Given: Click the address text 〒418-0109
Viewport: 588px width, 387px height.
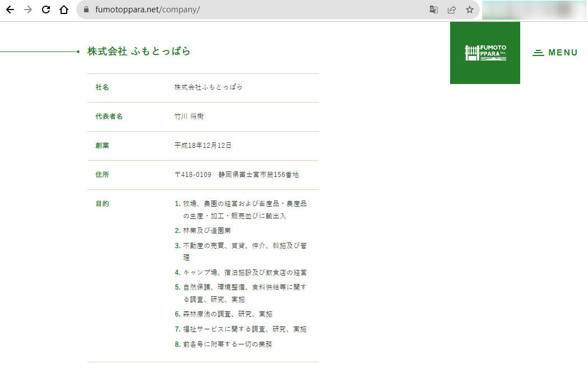Looking at the screenshot, I should click(193, 175).
